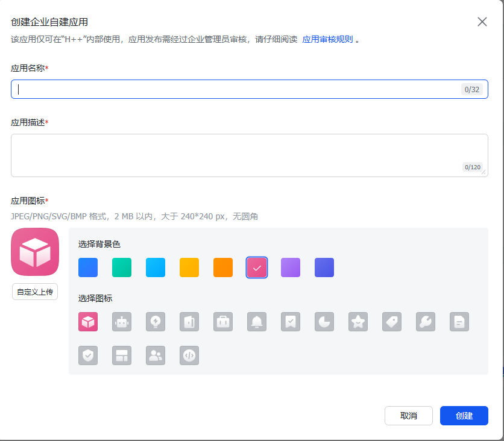Reselect the currently chosen cube icon
504x441 pixels.
88,322
